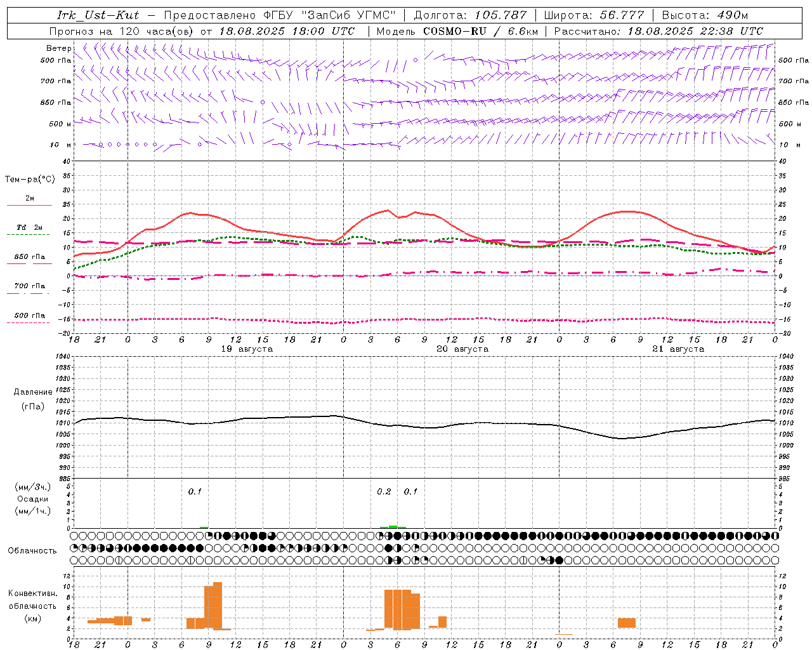
Task: Click the dashed line sample under Td 2м
Action: click(x=30, y=234)
